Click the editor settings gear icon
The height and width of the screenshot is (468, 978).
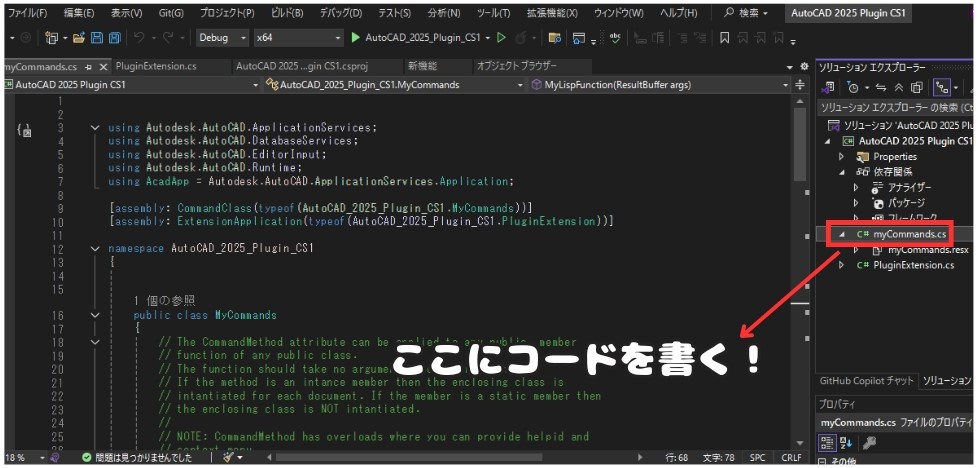804,67
